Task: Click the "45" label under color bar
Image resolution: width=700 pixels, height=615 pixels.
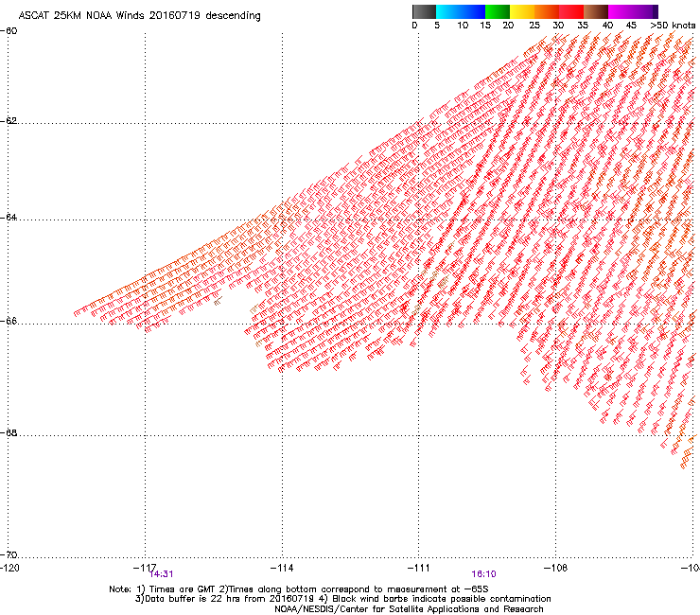Action: pos(631,25)
